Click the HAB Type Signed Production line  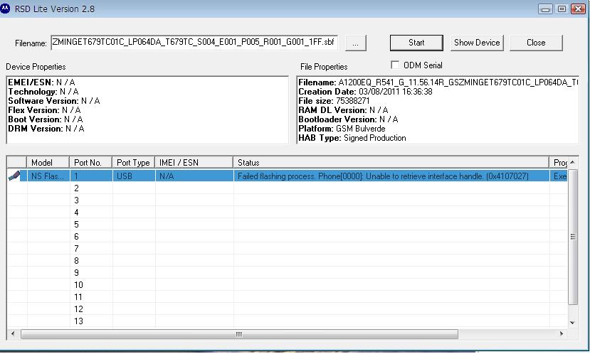pos(352,138)
